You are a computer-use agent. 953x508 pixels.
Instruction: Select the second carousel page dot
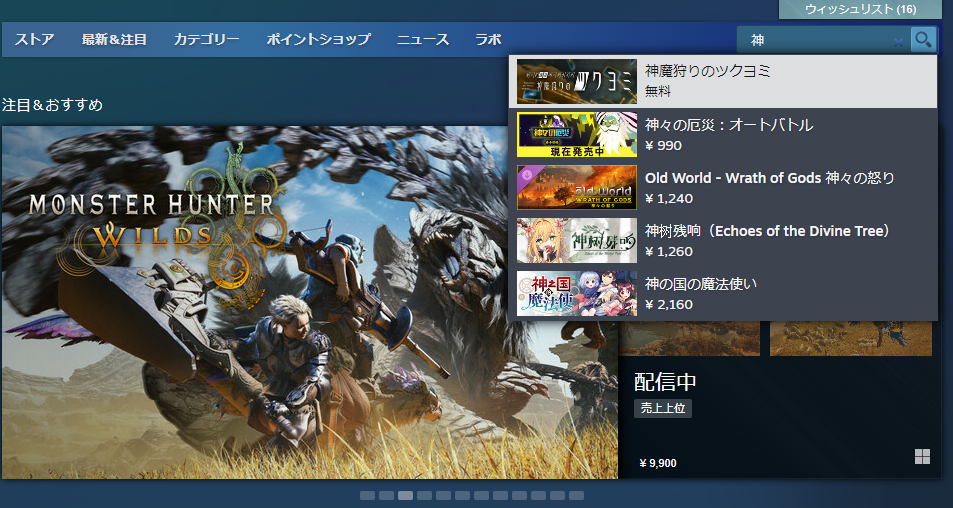(x=387, y=496)
